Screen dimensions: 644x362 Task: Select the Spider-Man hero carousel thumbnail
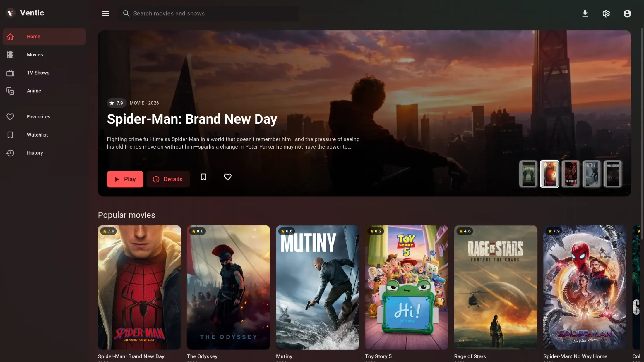pos(549,174)
